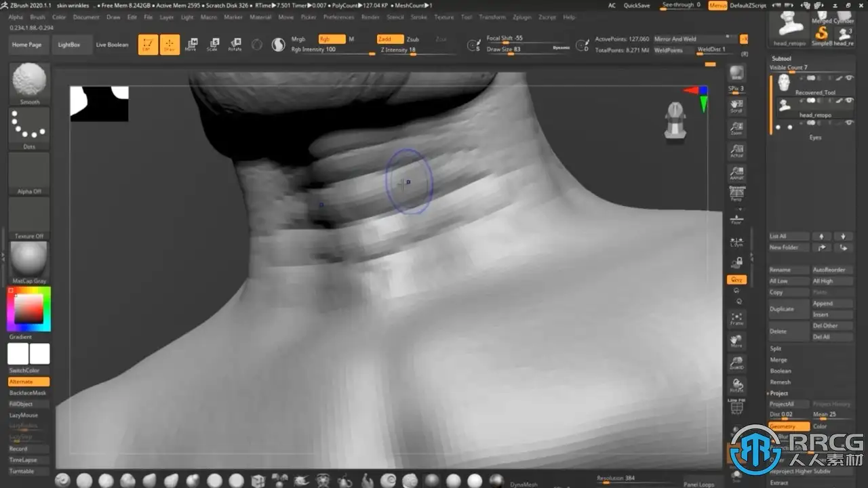Click the Actual size icon
The height and width of the screenshot is (488, 868).
[x=736, y=151]
